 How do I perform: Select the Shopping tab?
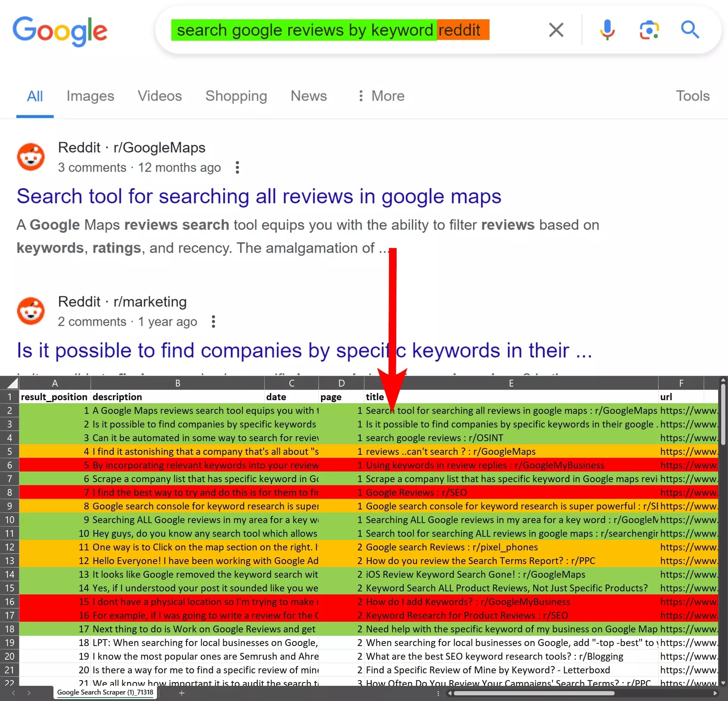(236, 96)
